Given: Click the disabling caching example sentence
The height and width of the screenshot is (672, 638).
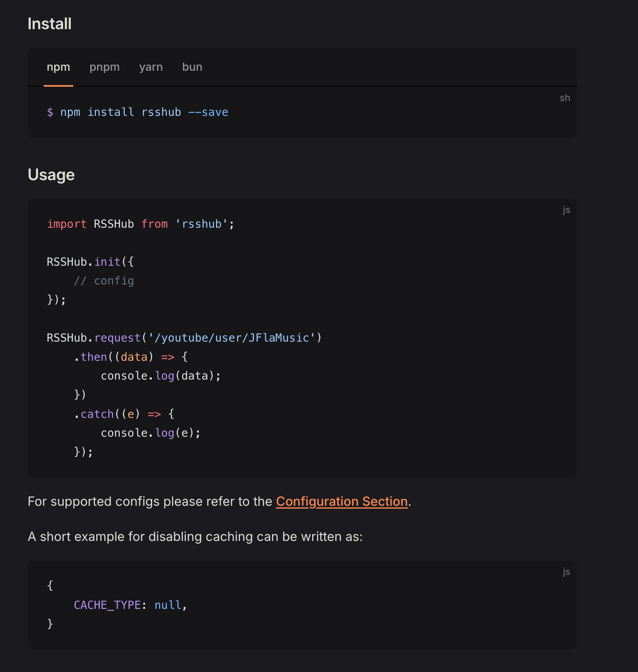Looking at the screenshot, I should (195, 537).
